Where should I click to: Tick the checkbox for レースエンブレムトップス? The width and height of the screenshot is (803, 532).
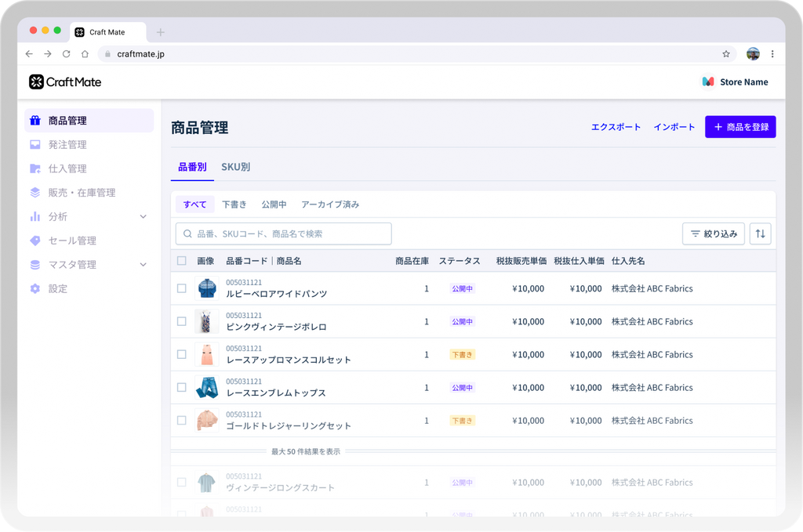pyautogui.click(x=182, y=387)
